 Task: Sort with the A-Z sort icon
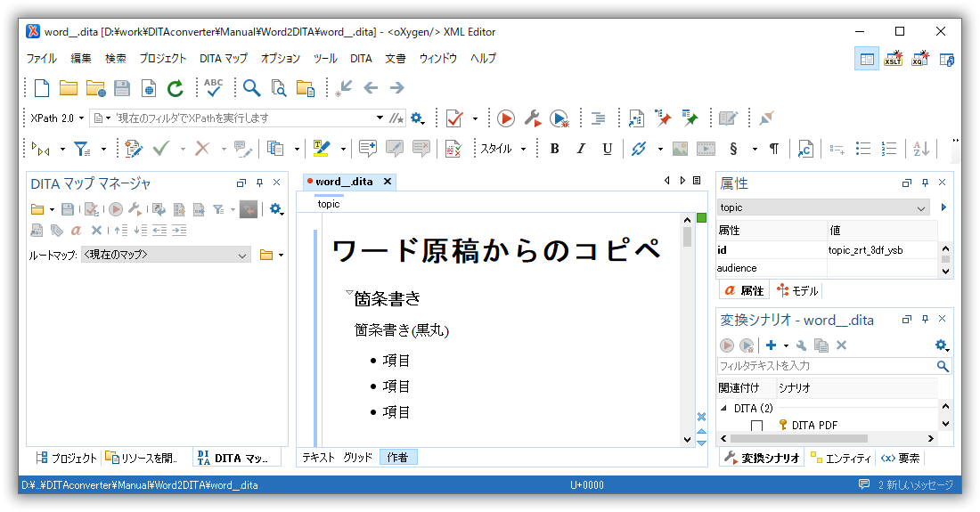click(921, 149)
